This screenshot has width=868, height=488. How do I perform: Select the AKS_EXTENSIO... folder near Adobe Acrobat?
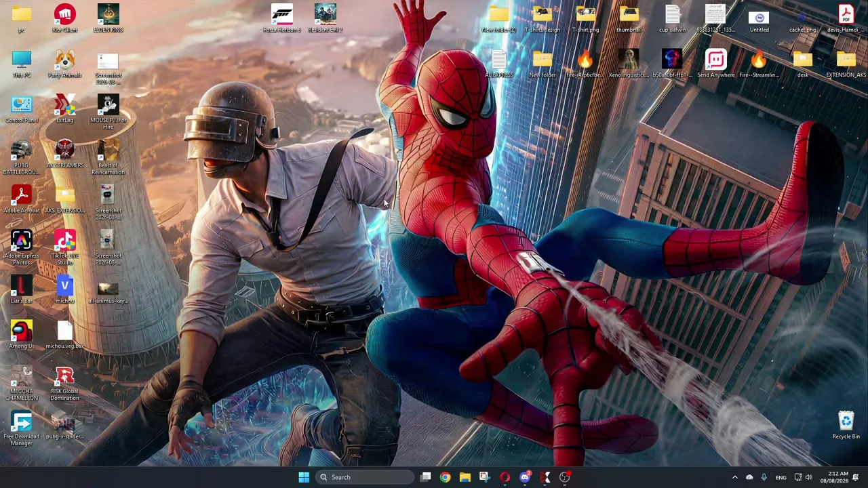click(65, 199)
